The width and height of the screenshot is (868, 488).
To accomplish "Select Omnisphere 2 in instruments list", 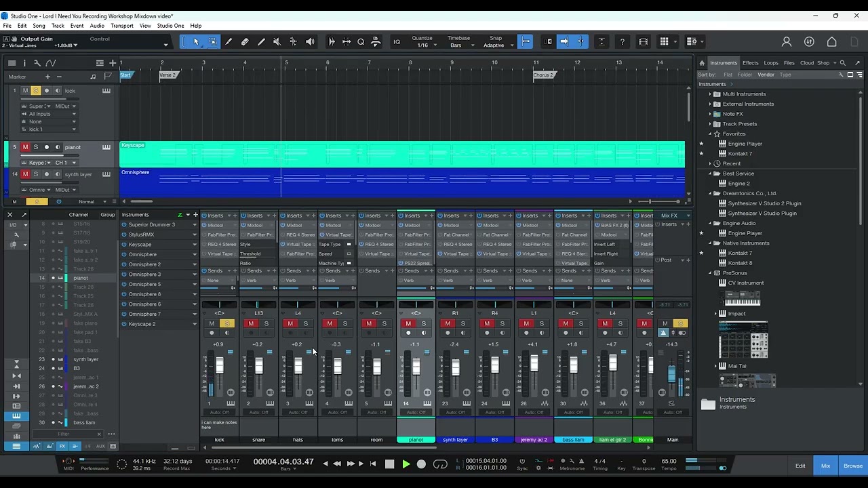I will click(144, 264).
